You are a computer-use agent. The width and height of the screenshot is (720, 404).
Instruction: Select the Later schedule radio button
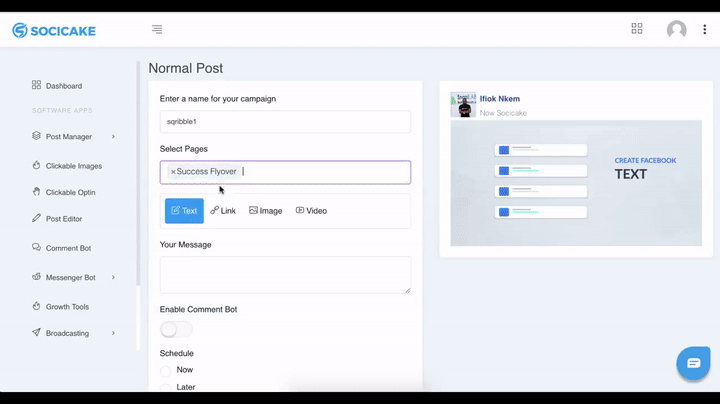(166, 388)
